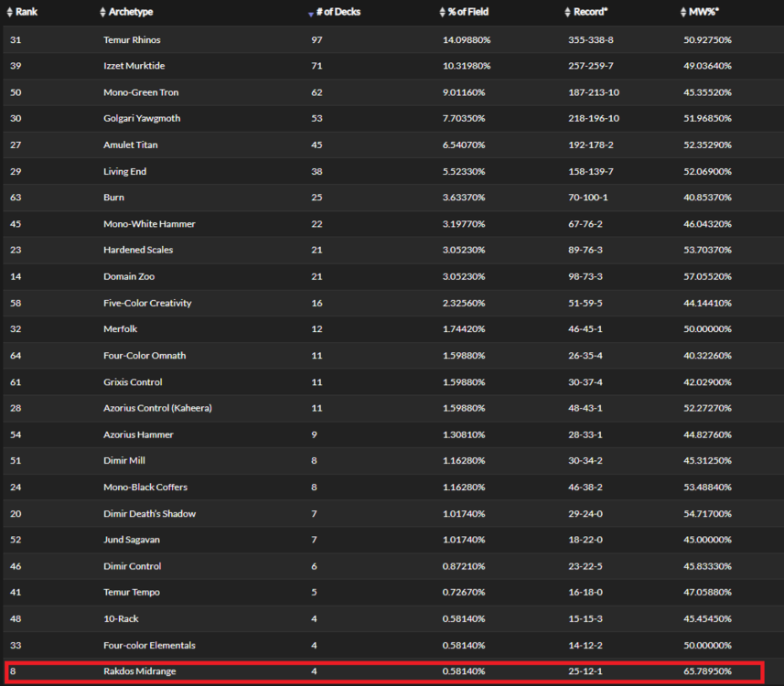This screenshot has width=784, height=686.
Task: Click the 14.09880% field share cell
Action: point(464,40)
